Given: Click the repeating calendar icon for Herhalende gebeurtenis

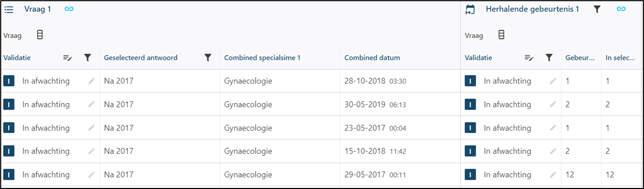Looking at the screenshot, I should pyautogui.click(x=470, y=9).
